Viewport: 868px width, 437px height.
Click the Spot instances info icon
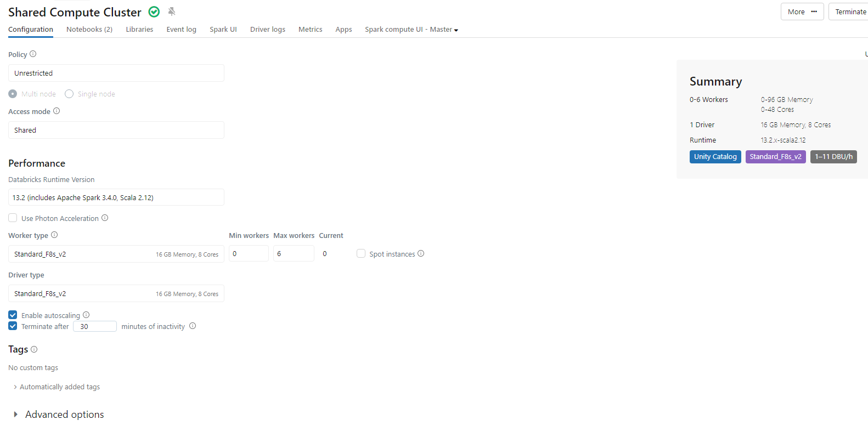pyautogui.click(x=421, y=253)
